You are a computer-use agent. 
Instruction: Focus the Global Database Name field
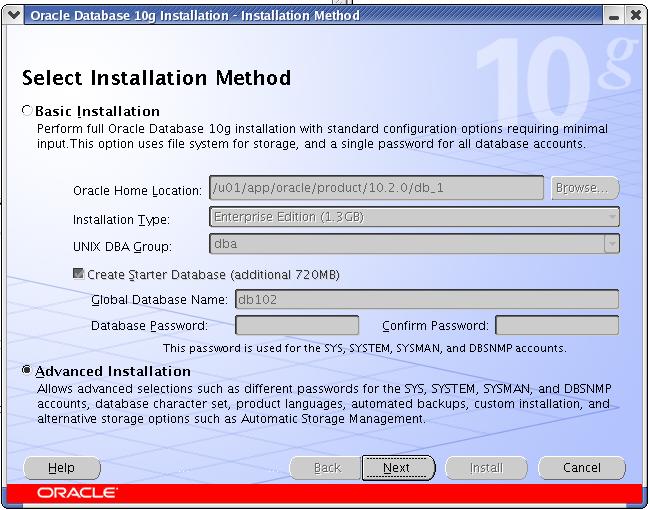[x=426, y=299]
